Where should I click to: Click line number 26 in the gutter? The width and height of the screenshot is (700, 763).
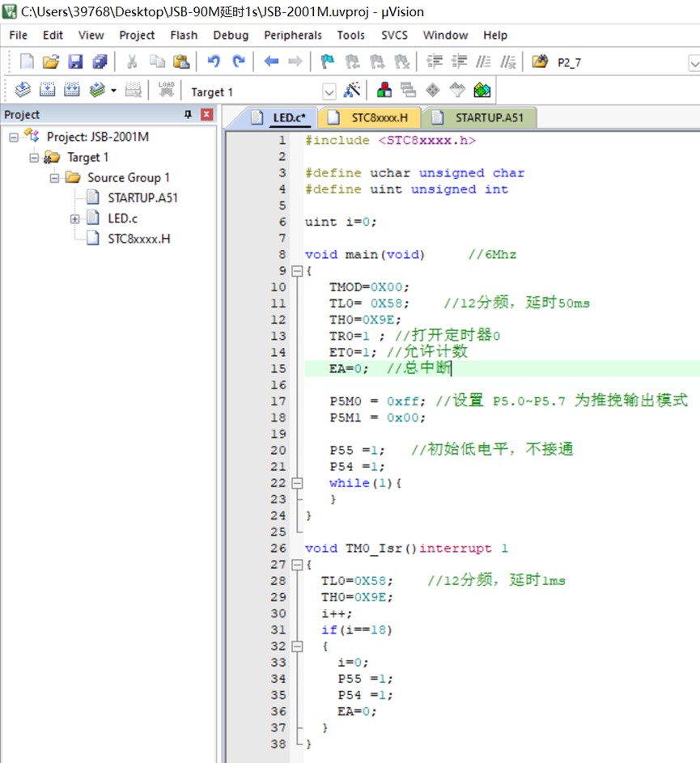click(278, 549)
